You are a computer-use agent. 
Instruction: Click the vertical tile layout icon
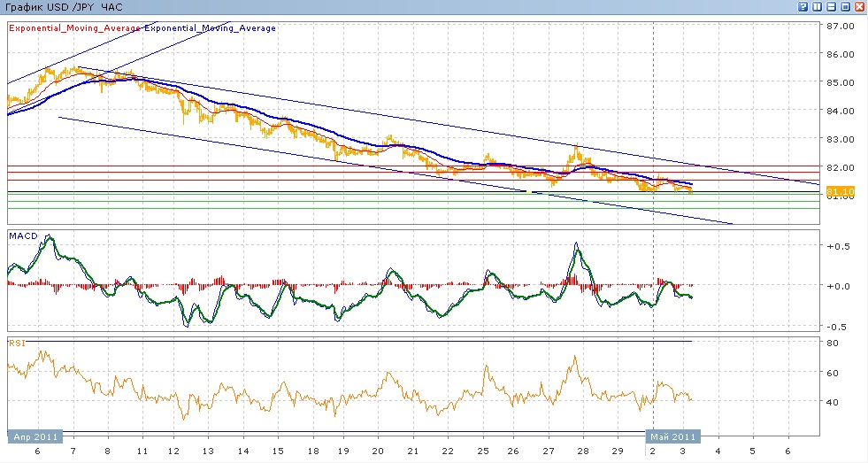click(x=817, y=6)
